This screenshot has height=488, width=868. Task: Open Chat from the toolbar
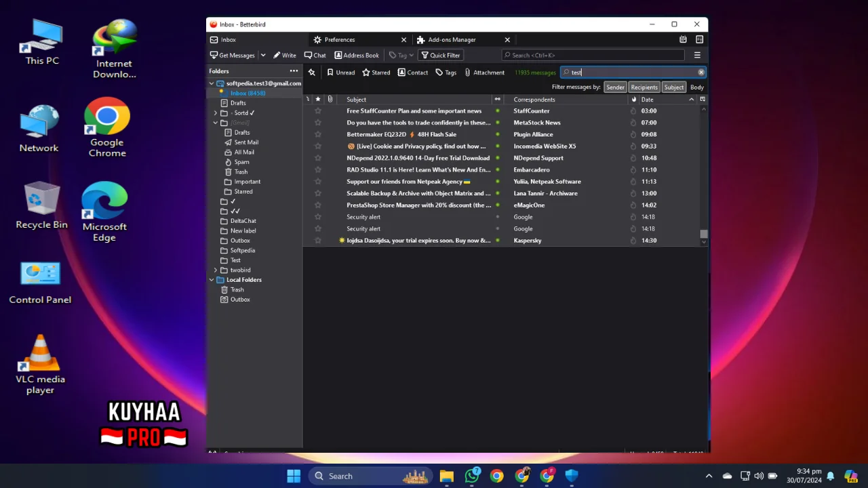coord(315,55)
